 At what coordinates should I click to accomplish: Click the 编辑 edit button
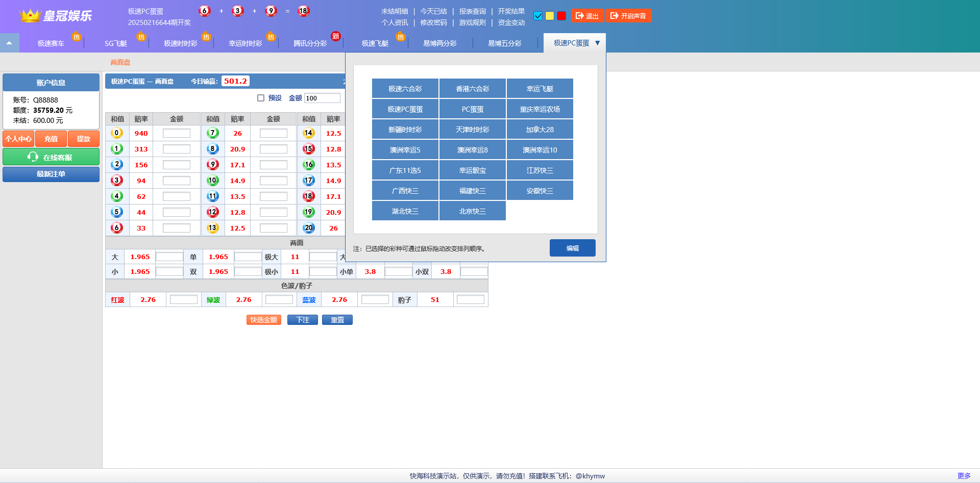(573, 248)
